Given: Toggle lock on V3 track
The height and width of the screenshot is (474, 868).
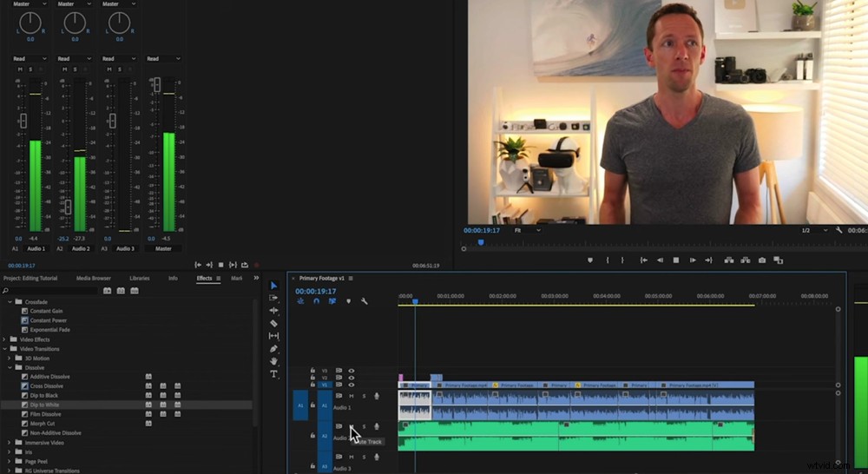Looking at the screenshot, I should coord(312,371).
